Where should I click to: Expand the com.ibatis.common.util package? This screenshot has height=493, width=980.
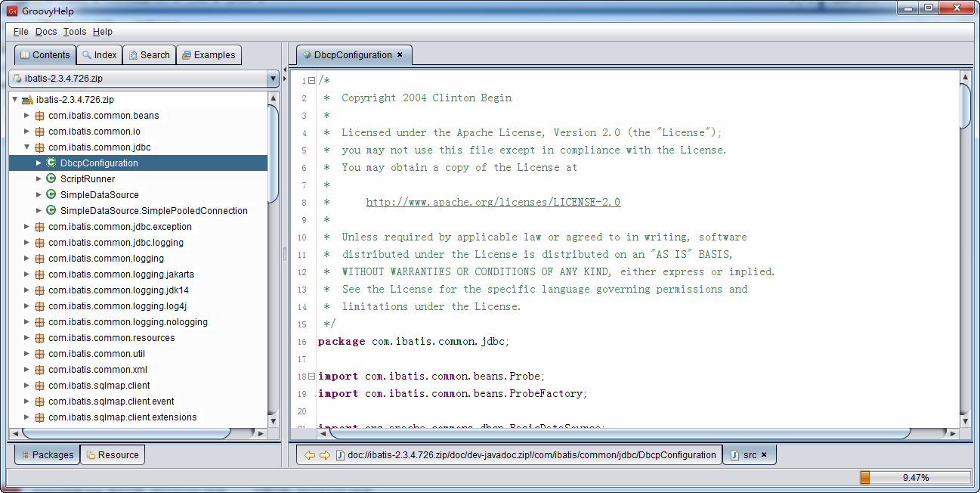pyautogui.click(x=26, y=354)
